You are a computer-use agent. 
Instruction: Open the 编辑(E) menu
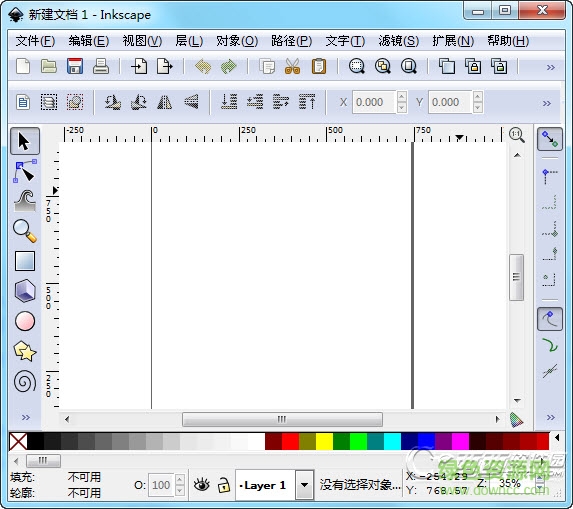(x=89, y=41)
